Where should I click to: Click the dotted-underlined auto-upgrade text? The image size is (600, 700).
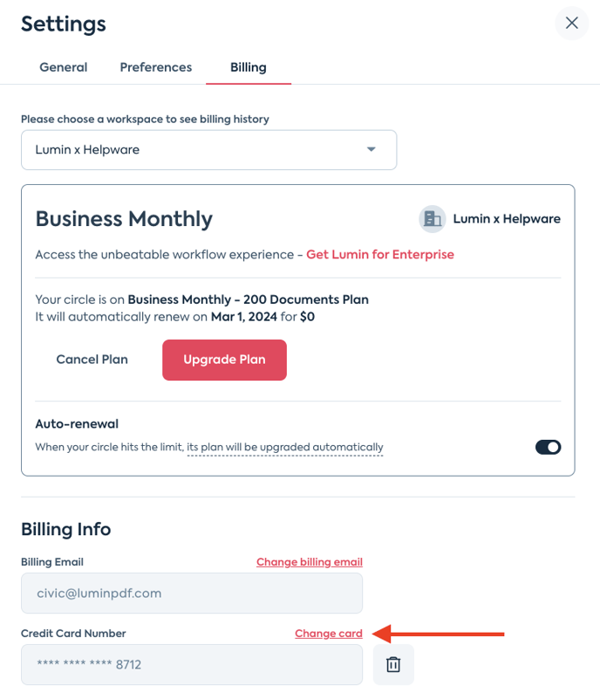point(285,448)
